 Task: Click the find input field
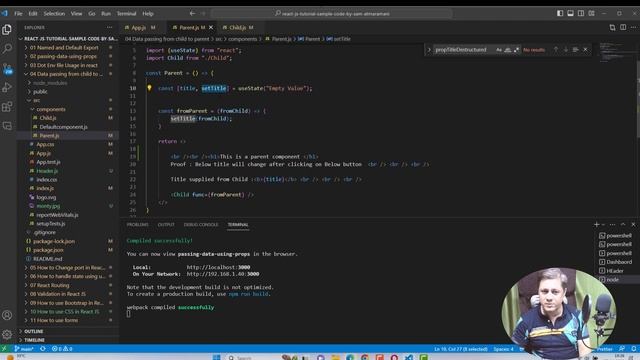(463, 50)
